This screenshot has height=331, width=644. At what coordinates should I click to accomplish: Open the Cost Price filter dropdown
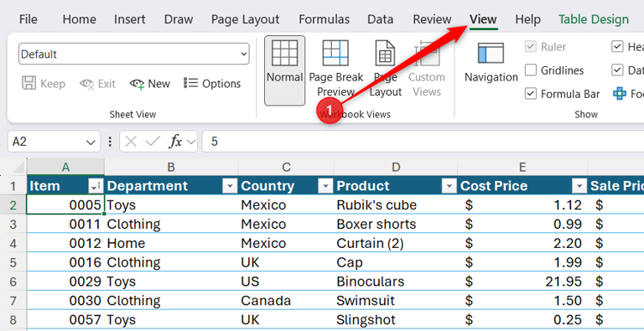(x=579, y=186)
